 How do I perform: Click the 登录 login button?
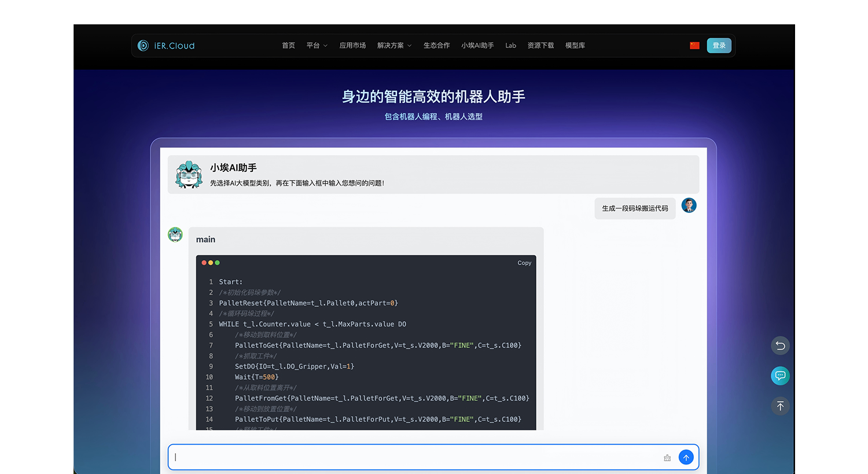point(719,46)
